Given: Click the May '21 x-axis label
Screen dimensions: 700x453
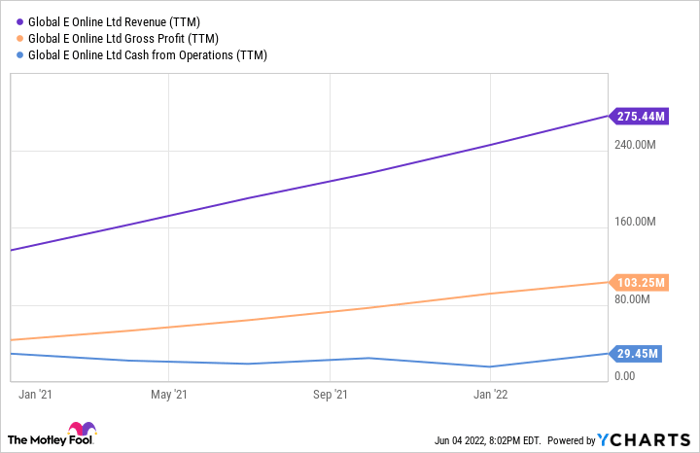Looking at the screenshot, I should pos(169,395).
